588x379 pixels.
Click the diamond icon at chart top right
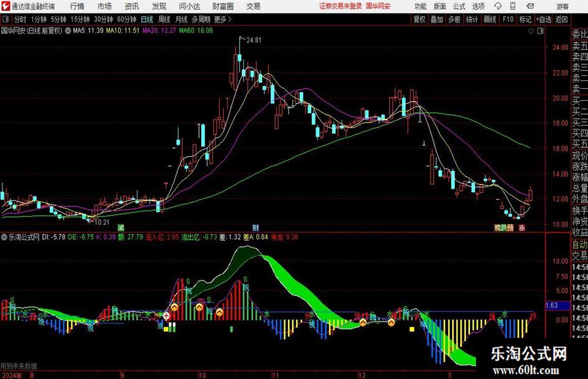click(x=531, y=31)
